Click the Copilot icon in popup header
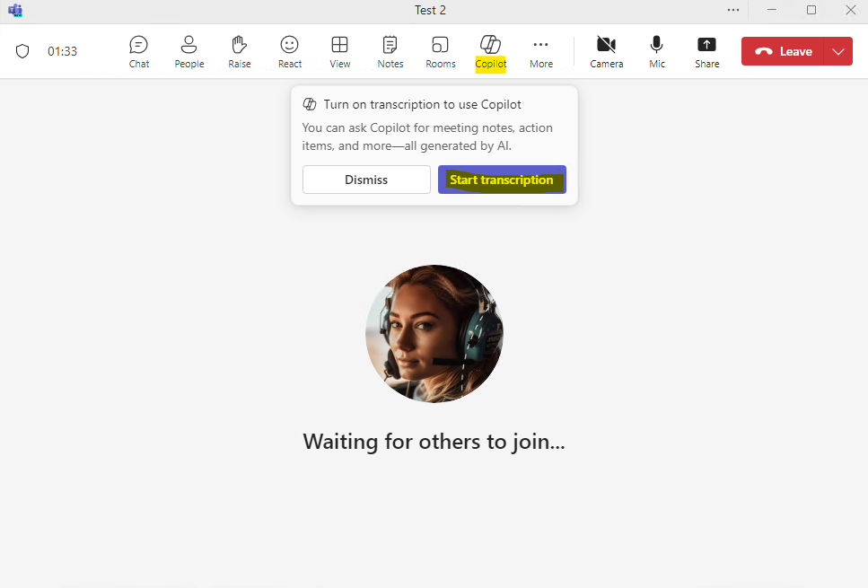The height and width of the screenshot is (588, 868). pyautogui.click(x=310, y=104)
